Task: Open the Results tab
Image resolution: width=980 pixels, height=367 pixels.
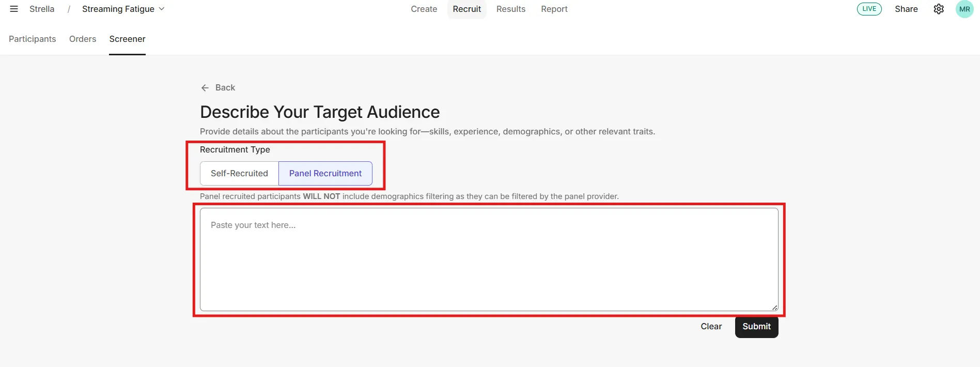Action: pyautogui.click(x=511, y=9)
